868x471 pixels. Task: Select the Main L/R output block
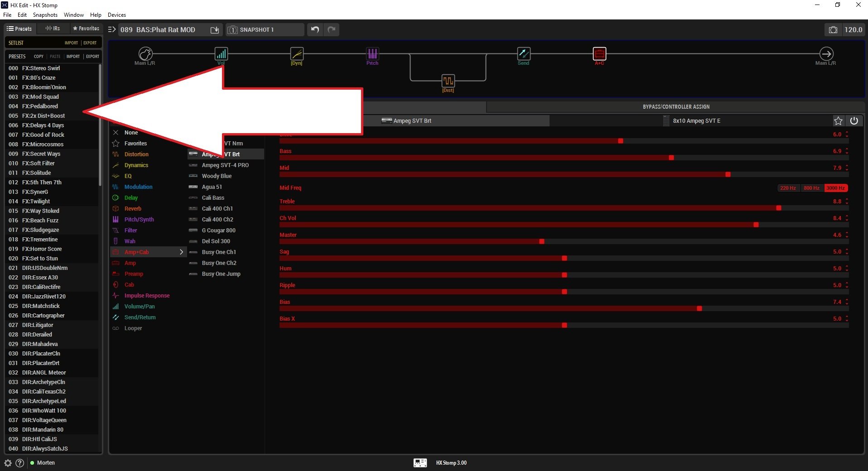click(826, 54)
